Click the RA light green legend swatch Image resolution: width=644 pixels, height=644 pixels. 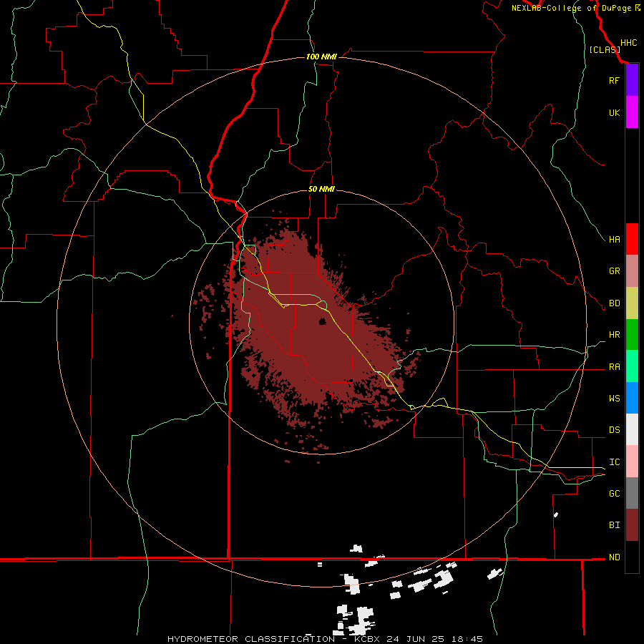coord(632,366)
